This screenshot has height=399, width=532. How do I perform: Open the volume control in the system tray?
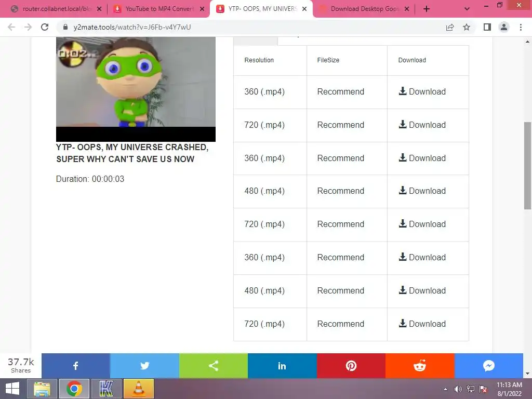pyautogui.click(x=458, y=389)
